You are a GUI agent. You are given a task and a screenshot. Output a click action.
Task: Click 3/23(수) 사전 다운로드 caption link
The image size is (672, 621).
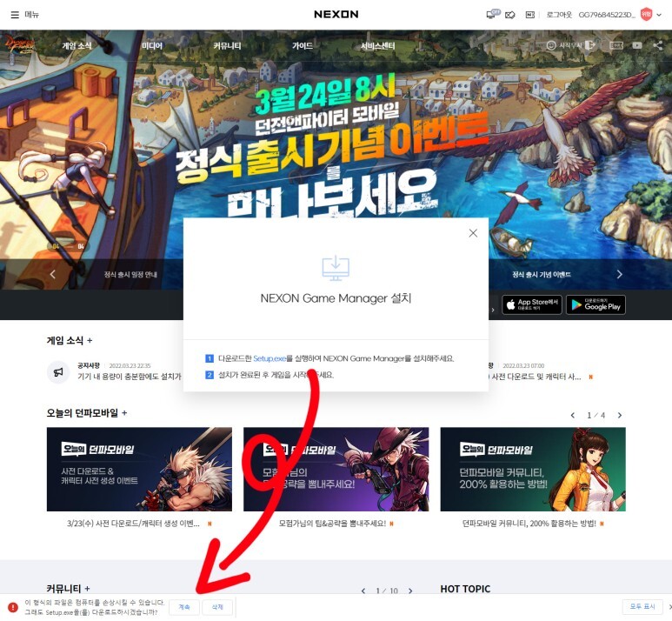click(x=133, y=524)
